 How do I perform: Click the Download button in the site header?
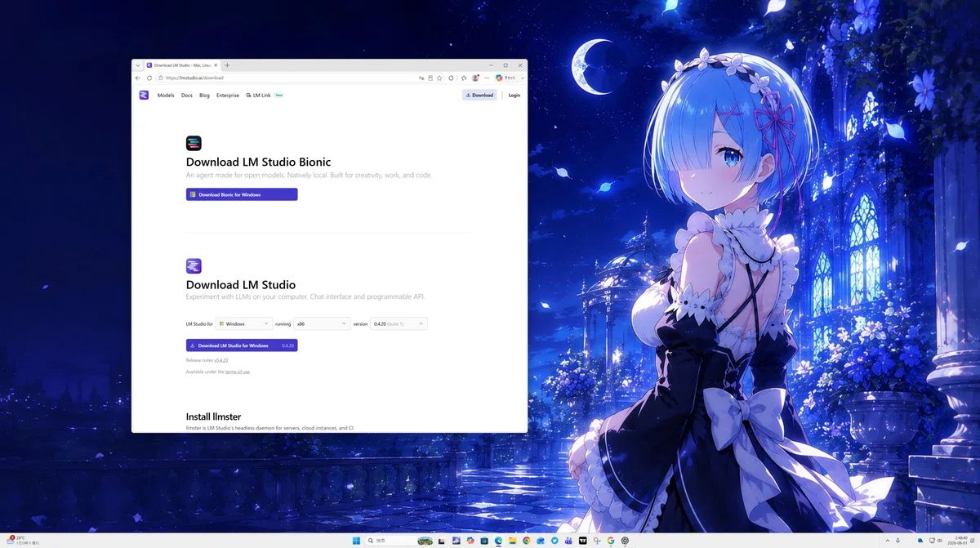pyautogui.click(x=479, y=96)
